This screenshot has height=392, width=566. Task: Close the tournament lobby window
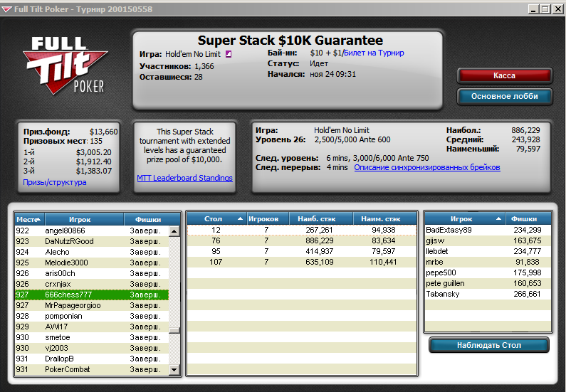coord(557,9)
